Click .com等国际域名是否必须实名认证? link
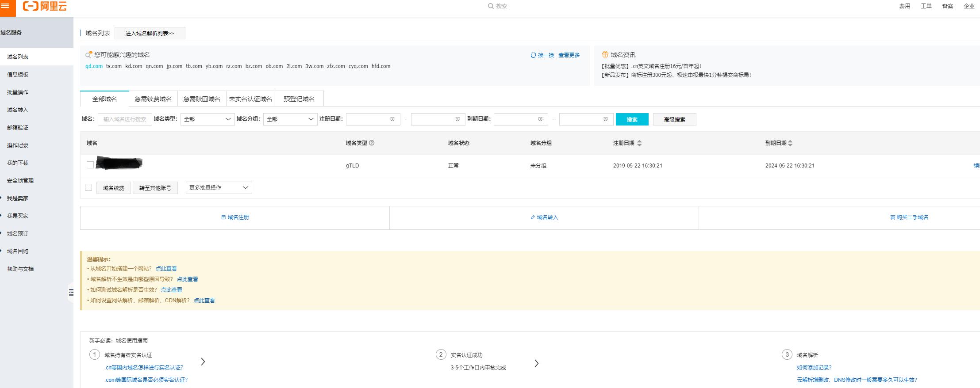980x388 pixels. pyautogui.click(x=146, y=380)
